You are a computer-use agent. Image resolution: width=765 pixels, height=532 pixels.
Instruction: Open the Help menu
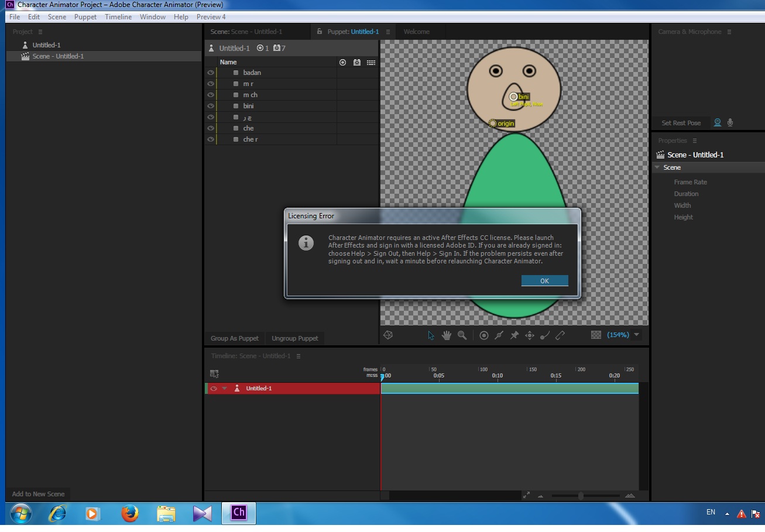[x=181, y=17]
